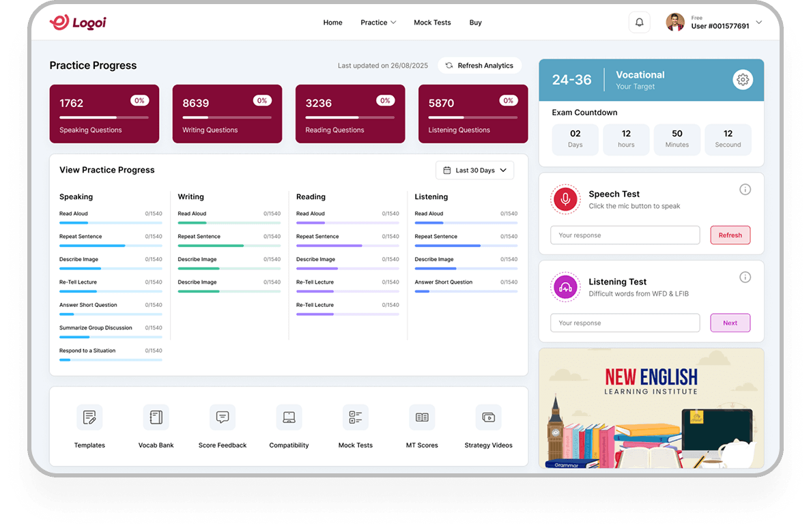Screen dimensions: 811x532
Task: Show info for Speech Test
Action: point(745,190)
